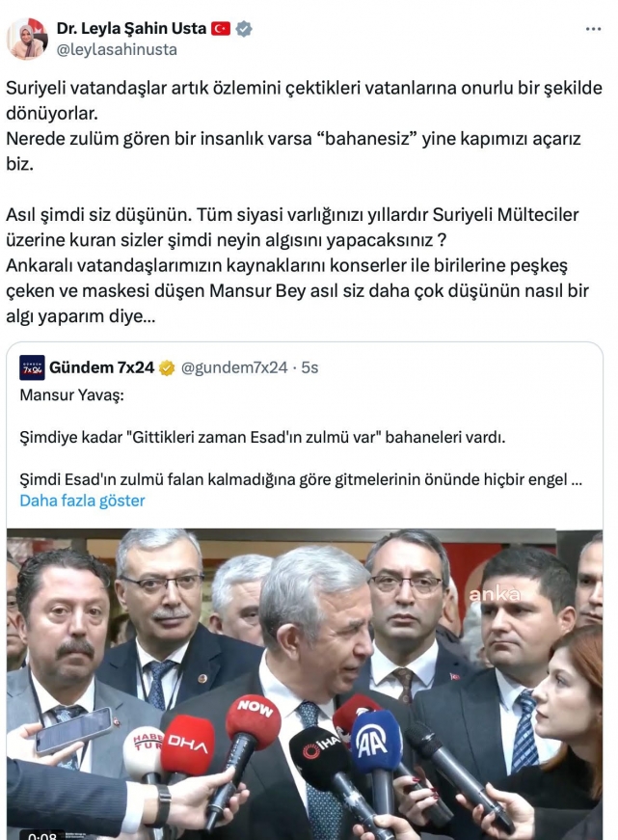Click the 0:08 video duration indicator
Screen dimensions: 618x840
(x=41, y=836)
